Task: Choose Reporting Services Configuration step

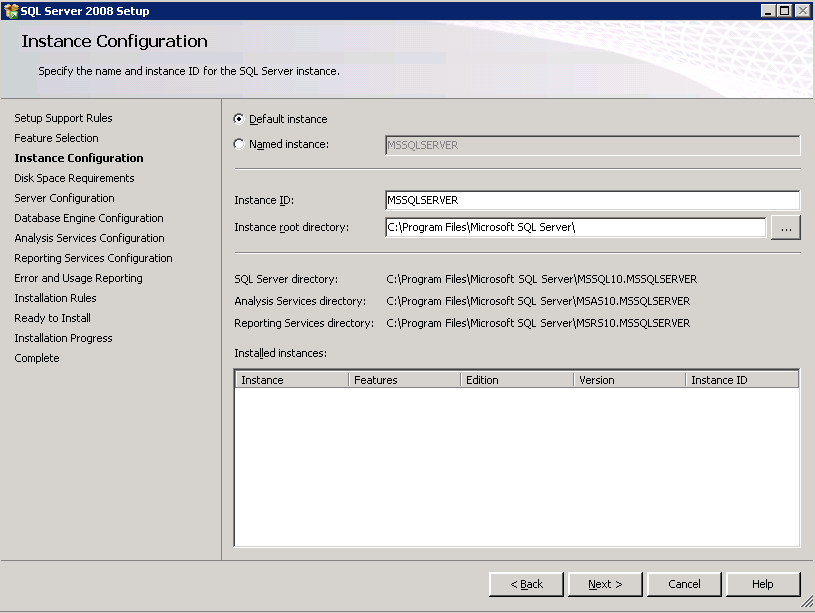Action: (92, 258)
